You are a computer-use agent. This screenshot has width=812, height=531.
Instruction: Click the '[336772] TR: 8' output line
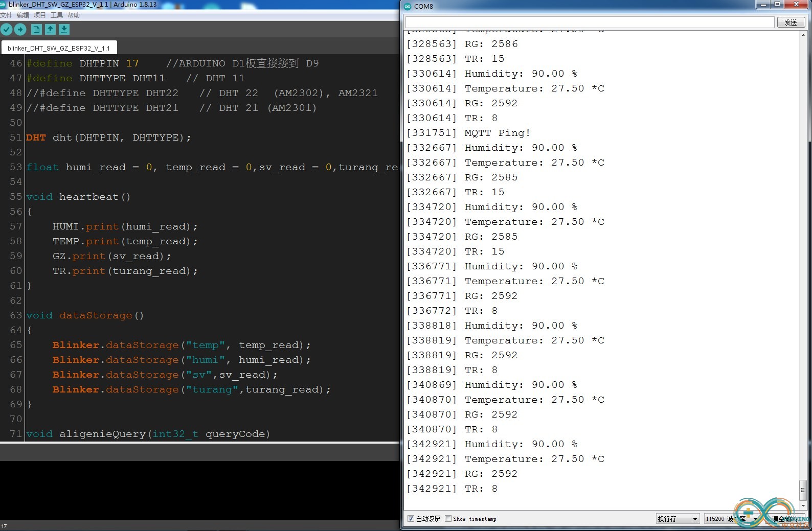click(x=452, y=311)
